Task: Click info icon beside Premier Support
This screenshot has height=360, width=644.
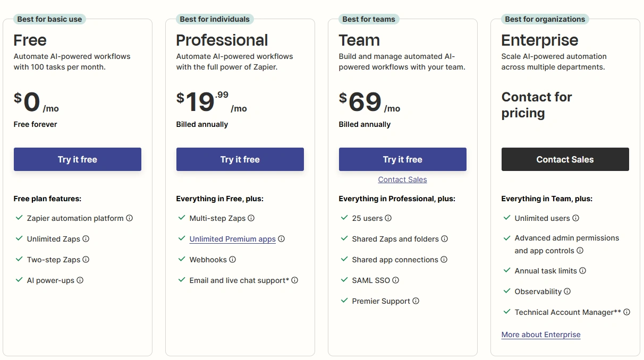Action: pos(416,301)
